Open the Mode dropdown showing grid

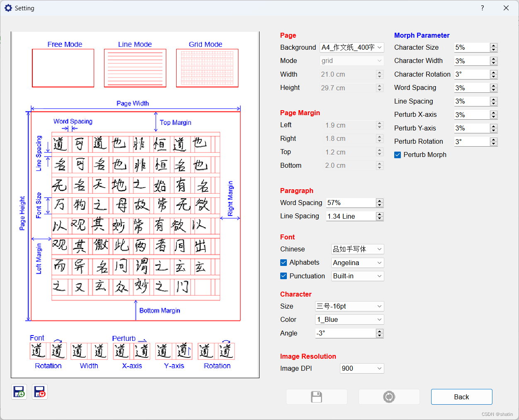(352, 61)
